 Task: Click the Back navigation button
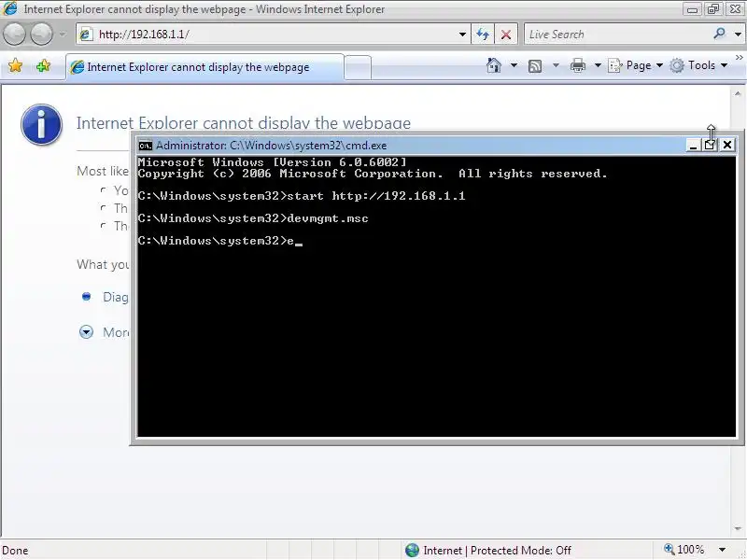(x=15, y=35)
